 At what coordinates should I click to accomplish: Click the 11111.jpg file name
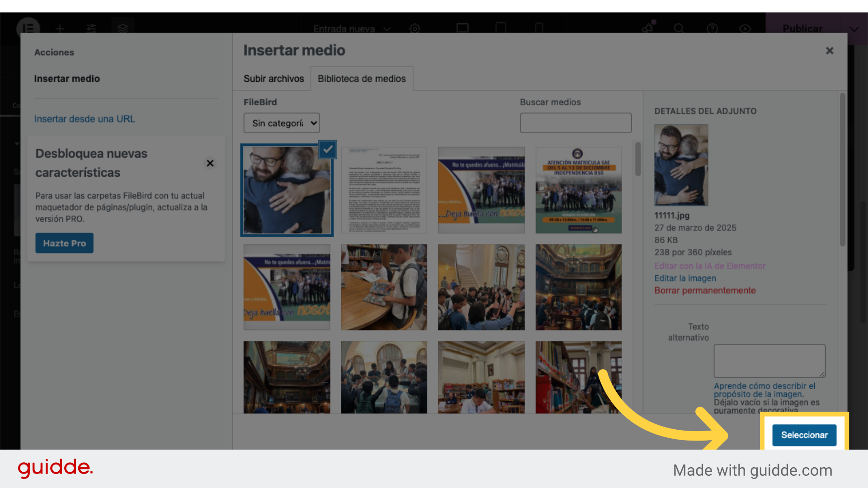[672, 216]
